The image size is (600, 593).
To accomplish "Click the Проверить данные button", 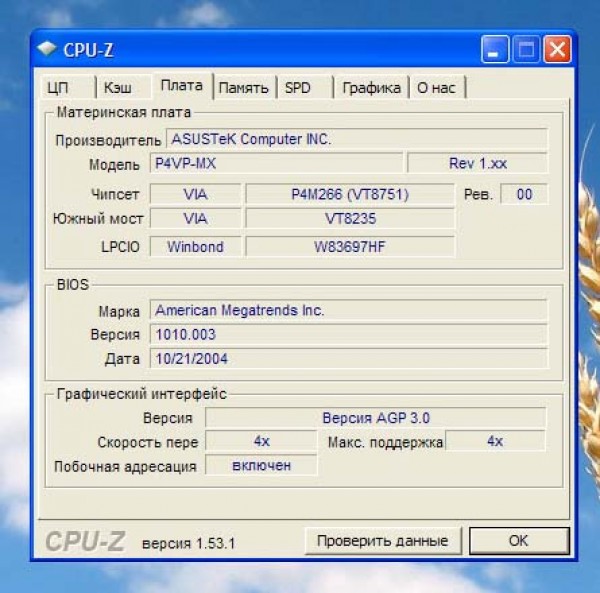I will (x=383, y=541).
